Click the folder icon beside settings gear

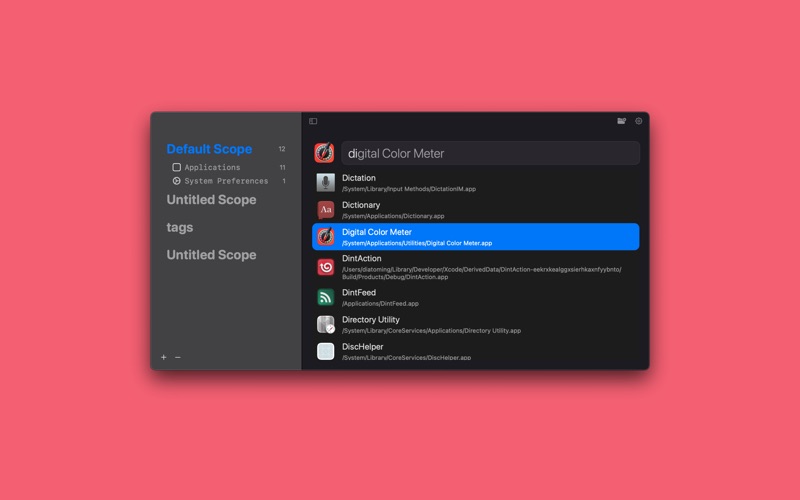coord(621,121)
